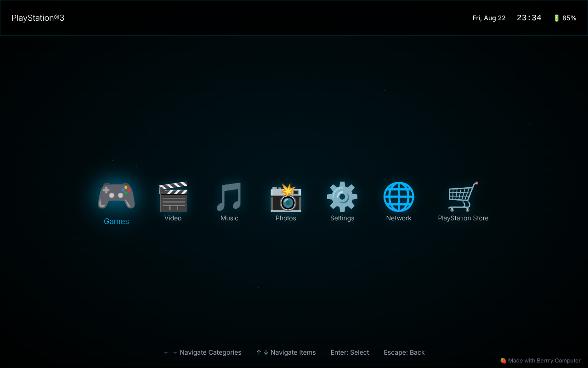The image size is (588, 368).
Task: Click the Music note icon
Action: coord(229,196)
